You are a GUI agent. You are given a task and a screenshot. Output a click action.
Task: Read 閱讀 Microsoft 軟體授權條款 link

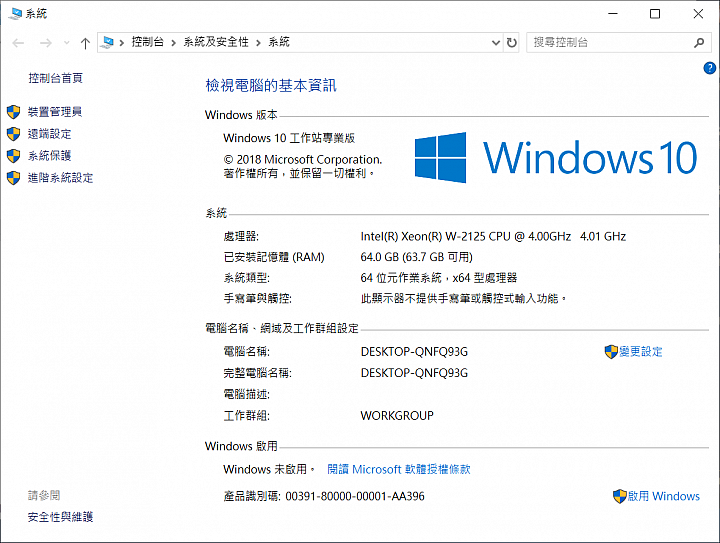399,469
